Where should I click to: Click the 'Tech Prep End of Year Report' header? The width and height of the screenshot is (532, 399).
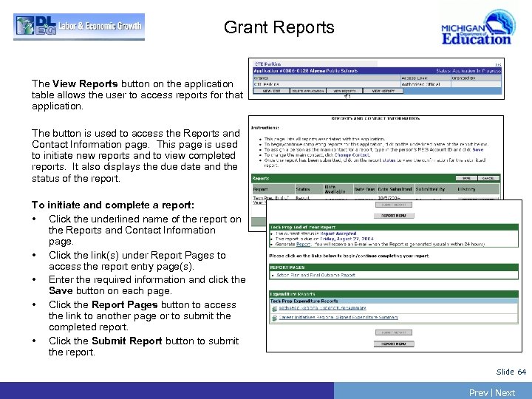[394, 227]
